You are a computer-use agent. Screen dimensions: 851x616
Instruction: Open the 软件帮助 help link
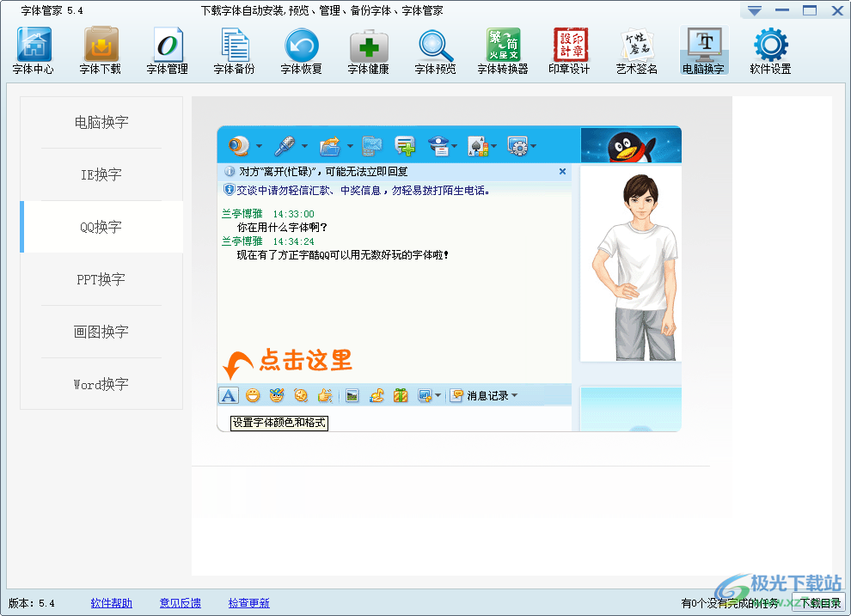pos(112,603)
